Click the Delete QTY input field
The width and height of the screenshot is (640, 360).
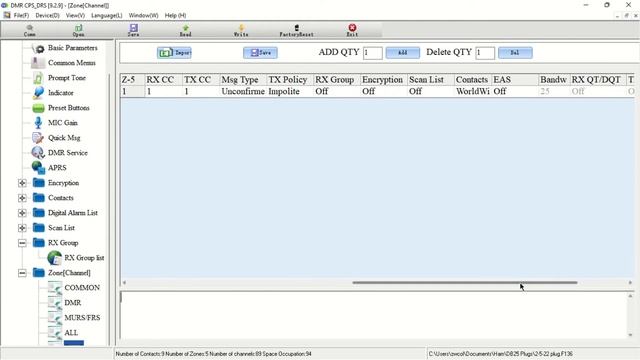click(x=485, y=53)
